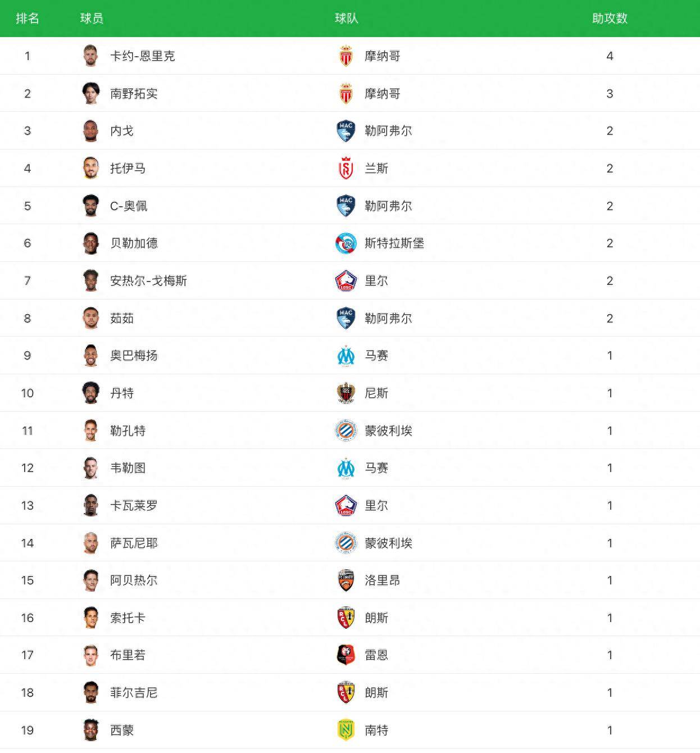Click the Montpellier logo beside 勒孔特
Screen dimensions: 700x753
346,430
